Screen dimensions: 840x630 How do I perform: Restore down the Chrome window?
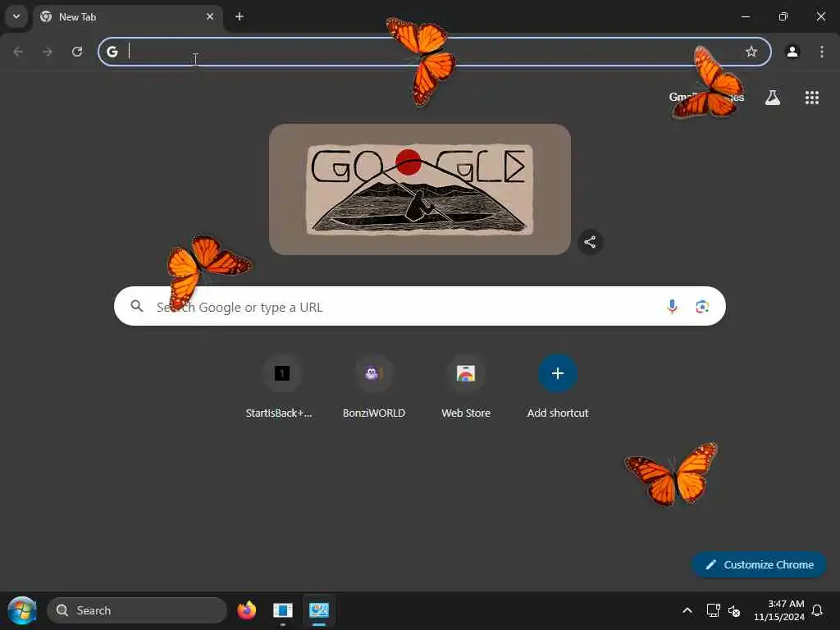tap(783, 16)
